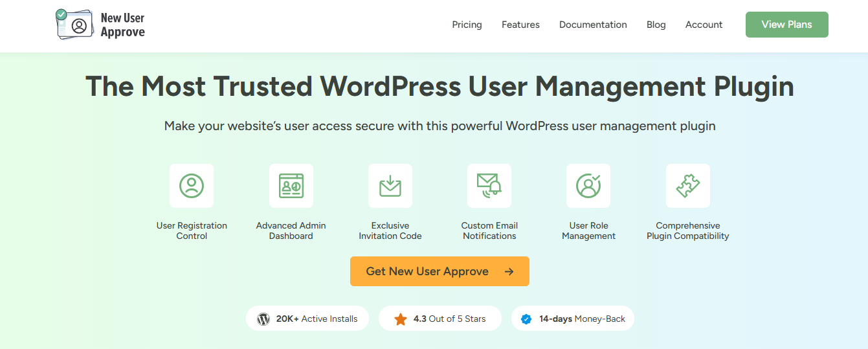868x349 pixels.
Task: Click the New User Approve logo
Action: click(x=100, y=25)
